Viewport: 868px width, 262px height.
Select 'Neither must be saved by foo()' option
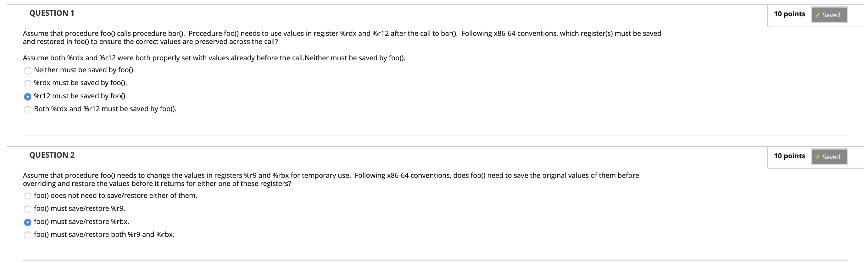point(28,71)
